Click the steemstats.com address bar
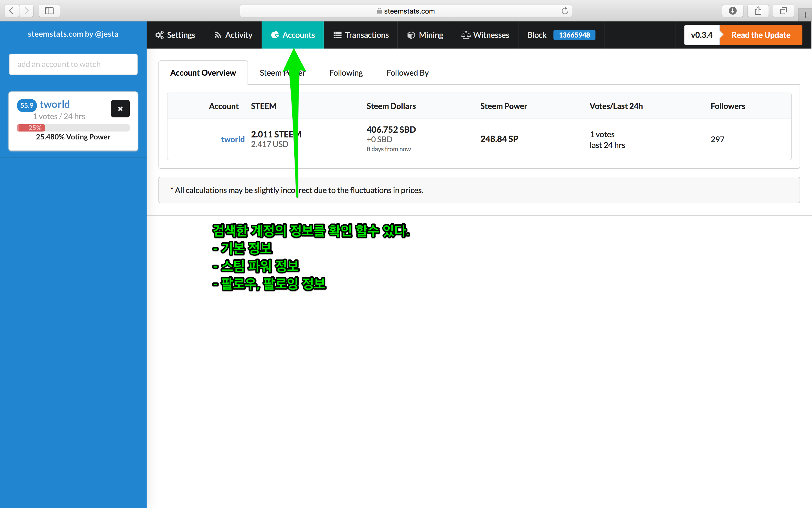Screen dimensions: 812x508 pos(406,11)
